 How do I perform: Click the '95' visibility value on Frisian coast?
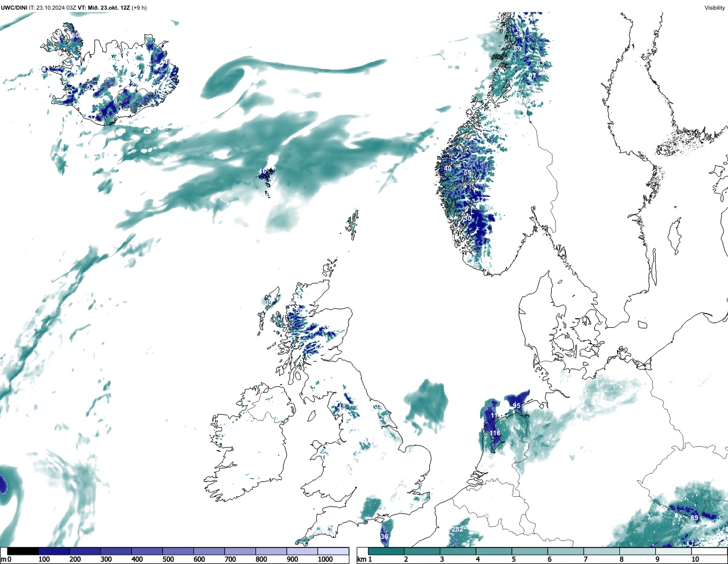point(516,406)
